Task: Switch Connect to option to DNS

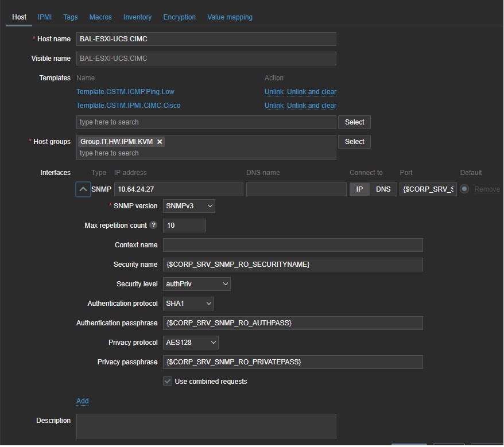Action: [383, 189]
